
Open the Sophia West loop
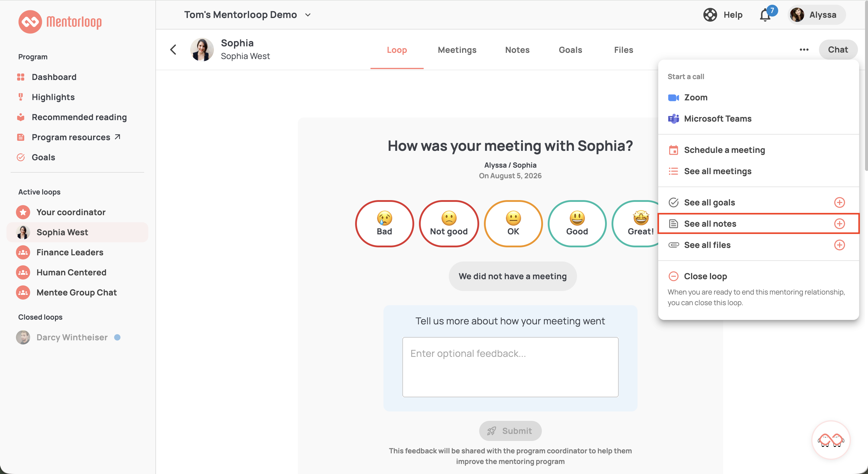pos(77,232)
